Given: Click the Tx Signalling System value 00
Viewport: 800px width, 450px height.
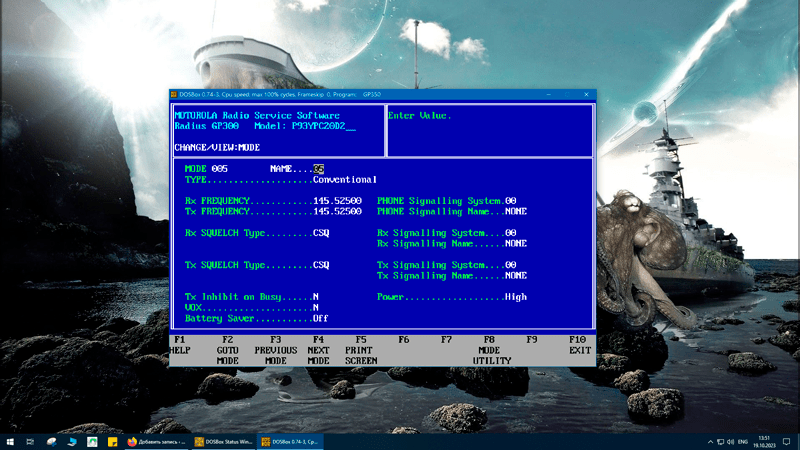Looking at the screenshot, I should 511,265.
